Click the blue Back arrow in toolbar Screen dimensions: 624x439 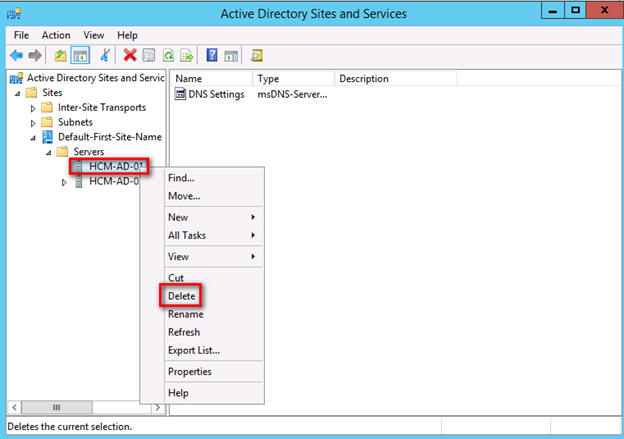[x=17, y=55]
